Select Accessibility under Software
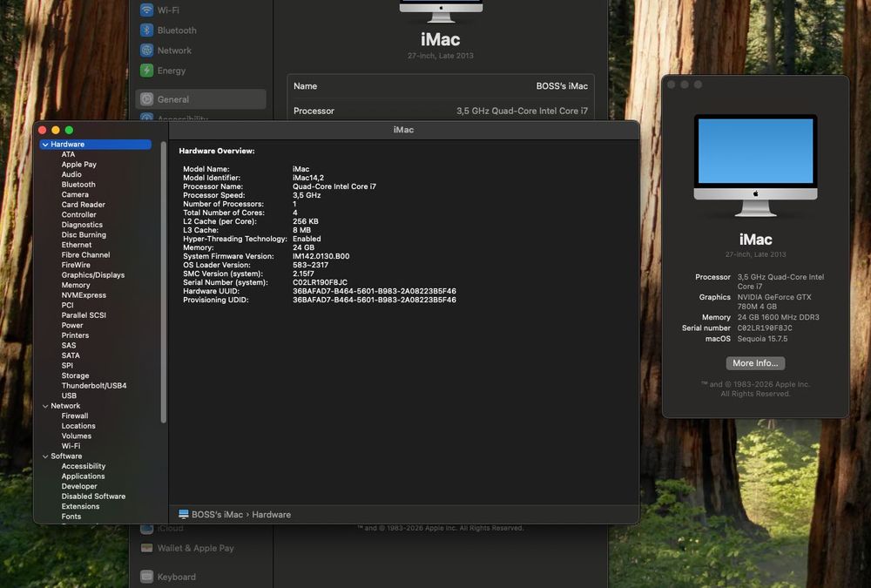 [x=84, y=466]
